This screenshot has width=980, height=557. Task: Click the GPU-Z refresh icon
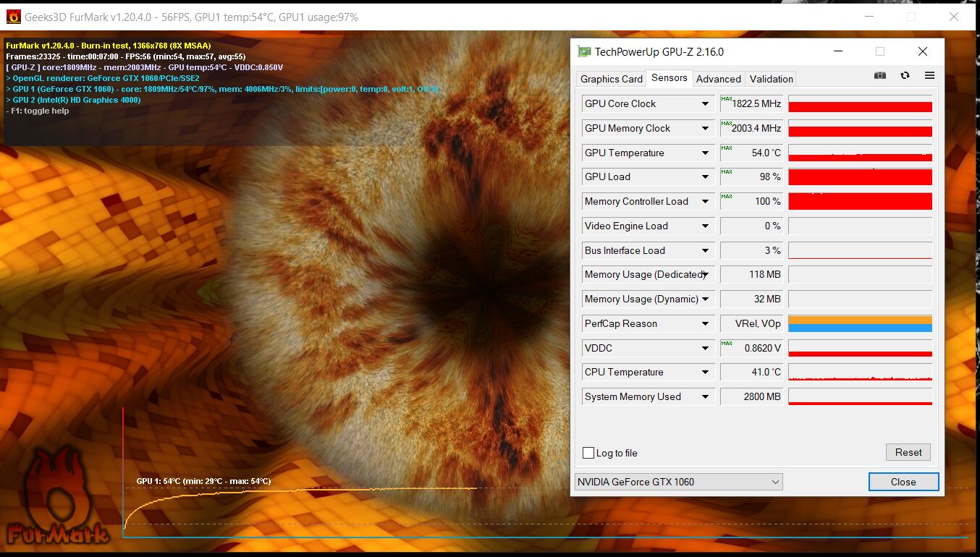(x=905, y=75)
